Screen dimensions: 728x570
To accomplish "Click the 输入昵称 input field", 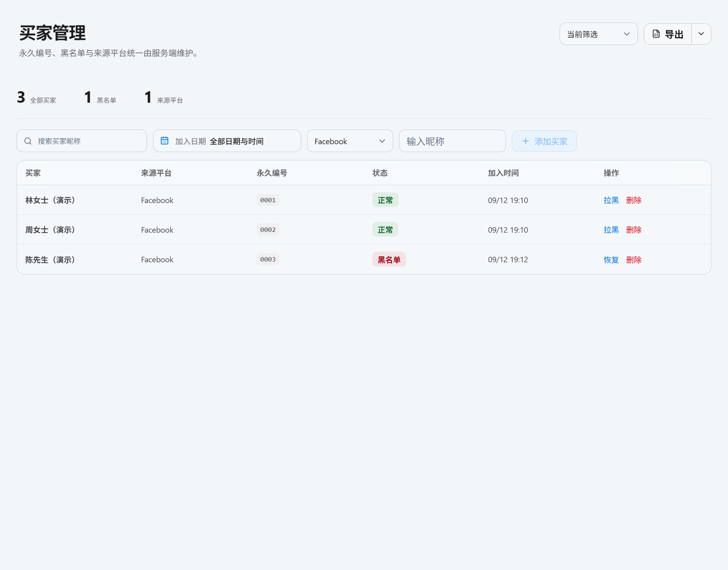I will point(452,141).
